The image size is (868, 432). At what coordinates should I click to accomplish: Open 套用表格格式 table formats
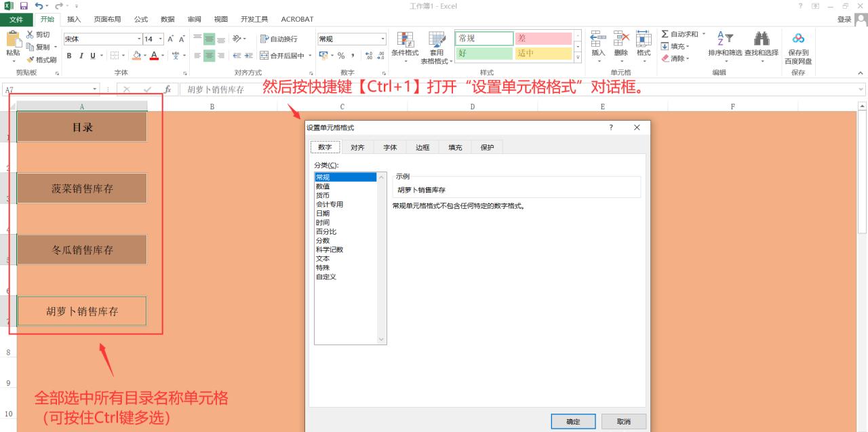(x=437, y=47)
